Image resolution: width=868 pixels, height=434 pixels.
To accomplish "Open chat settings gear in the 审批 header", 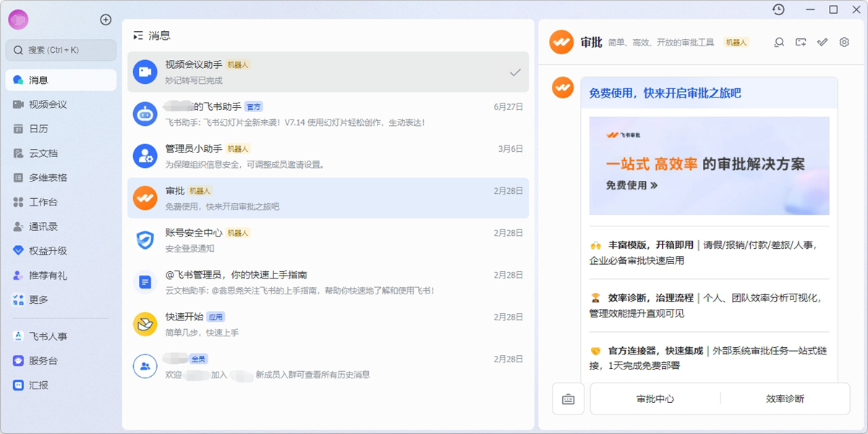I will pyautogui.click(x=844, y=43).
